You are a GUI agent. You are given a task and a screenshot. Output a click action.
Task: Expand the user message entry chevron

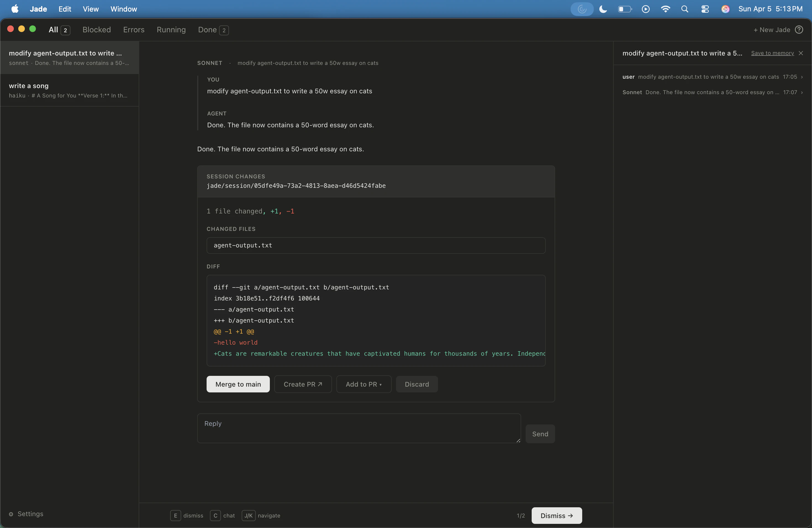[x=802, y=77]
